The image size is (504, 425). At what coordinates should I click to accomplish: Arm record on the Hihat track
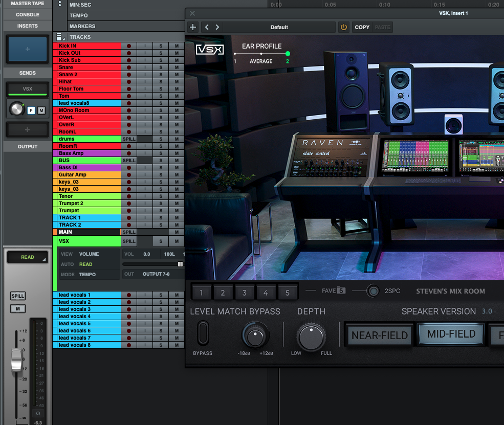[129, 82]
